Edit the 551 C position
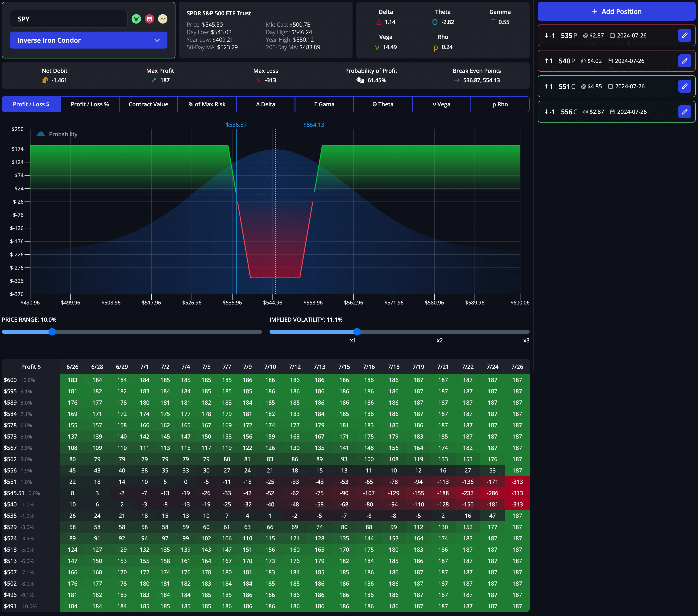Viewport: 698px width, 616px height. (684, 86)
